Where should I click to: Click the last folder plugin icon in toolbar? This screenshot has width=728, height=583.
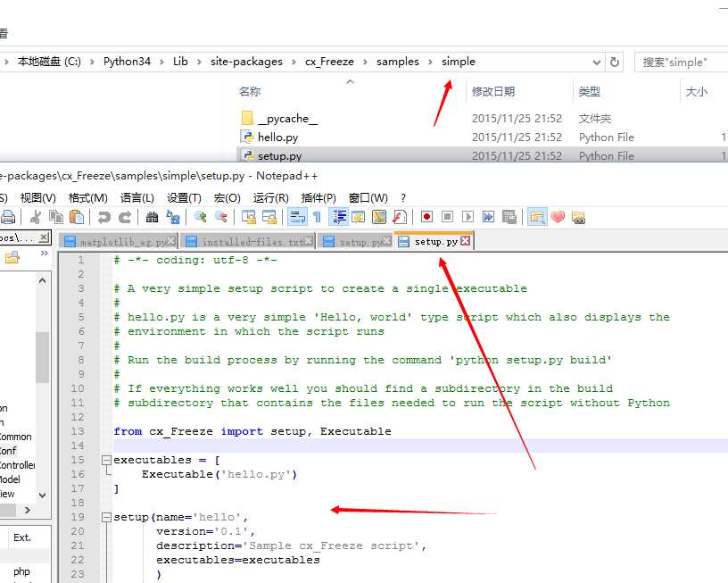[578, 217]
